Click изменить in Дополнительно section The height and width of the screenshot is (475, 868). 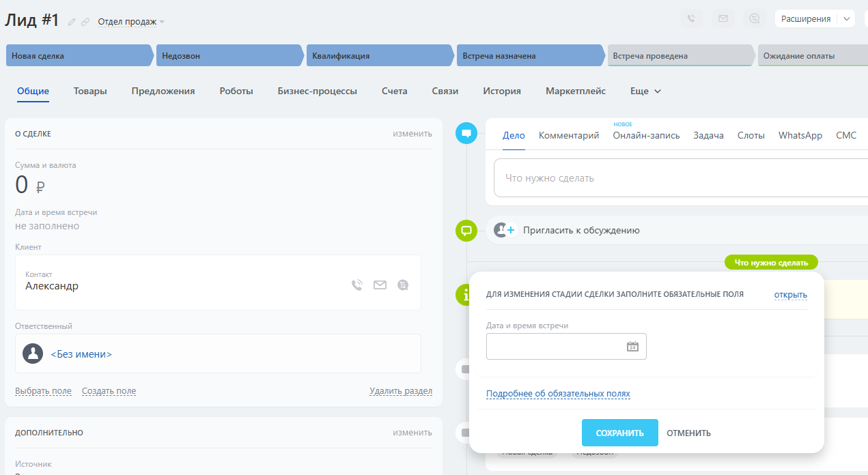[x=412, y=432]
